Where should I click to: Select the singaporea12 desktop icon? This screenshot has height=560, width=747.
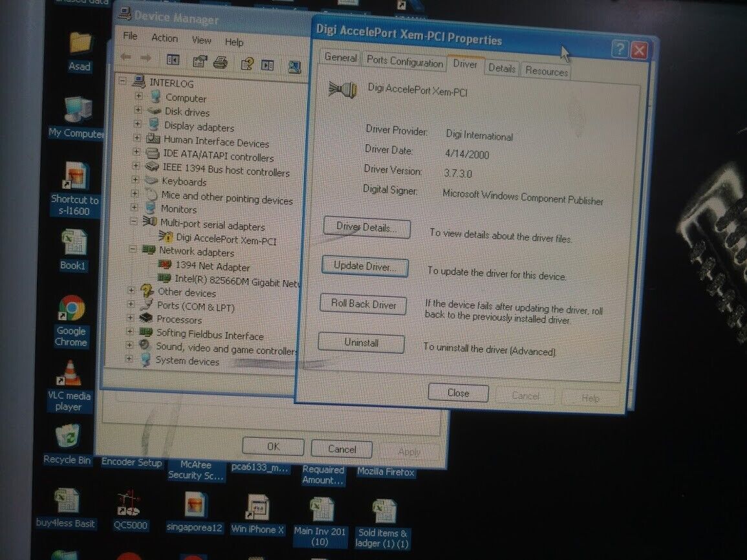pos(195,512)
